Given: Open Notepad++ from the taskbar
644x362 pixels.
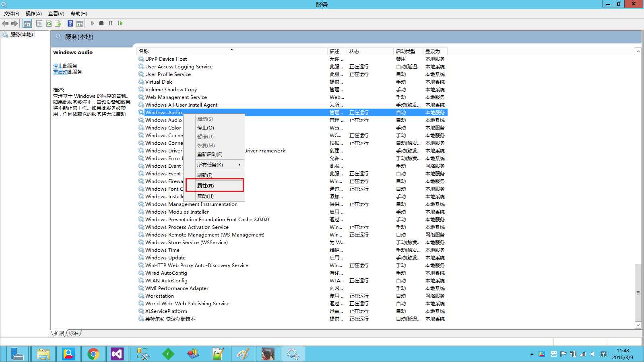Looking at the screenshot, I should click(x=218, y=354).
